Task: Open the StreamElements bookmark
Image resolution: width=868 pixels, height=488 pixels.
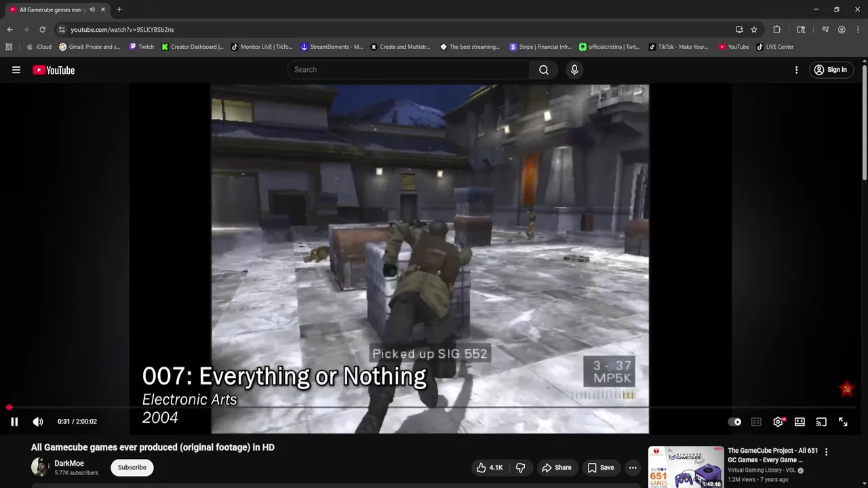Action: pos(332,47)
